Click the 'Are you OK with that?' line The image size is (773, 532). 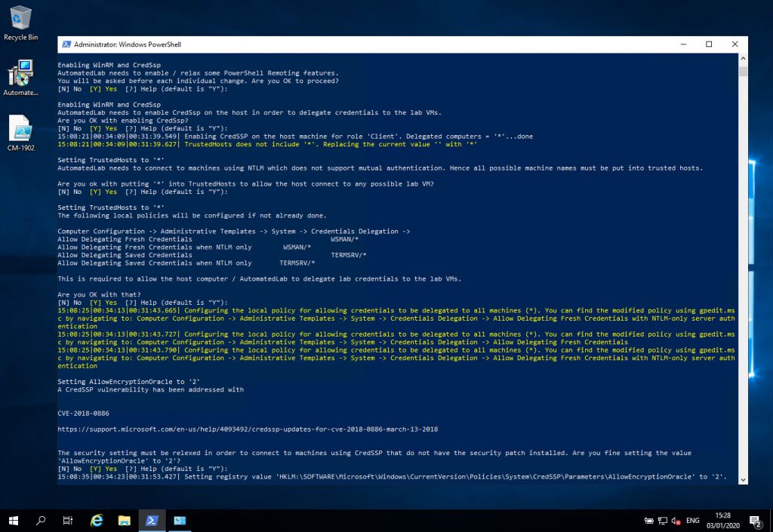pyautogui.click(x=99, y=294)
